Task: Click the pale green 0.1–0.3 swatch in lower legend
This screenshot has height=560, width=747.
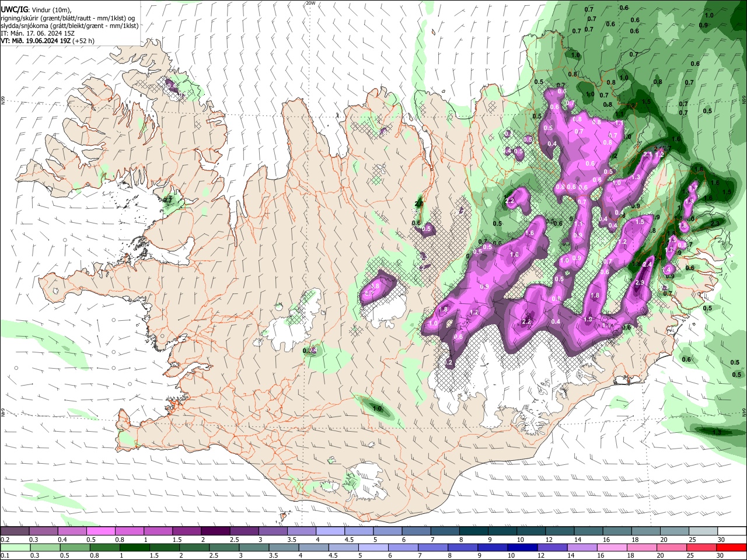Action: 15,547
